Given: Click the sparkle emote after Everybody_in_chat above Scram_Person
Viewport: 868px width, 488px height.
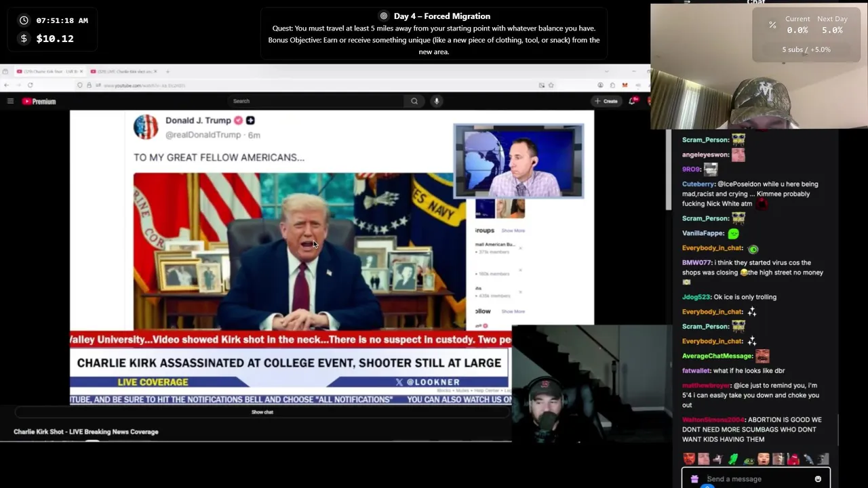Looking at the screenshot, I should (752, 312).
